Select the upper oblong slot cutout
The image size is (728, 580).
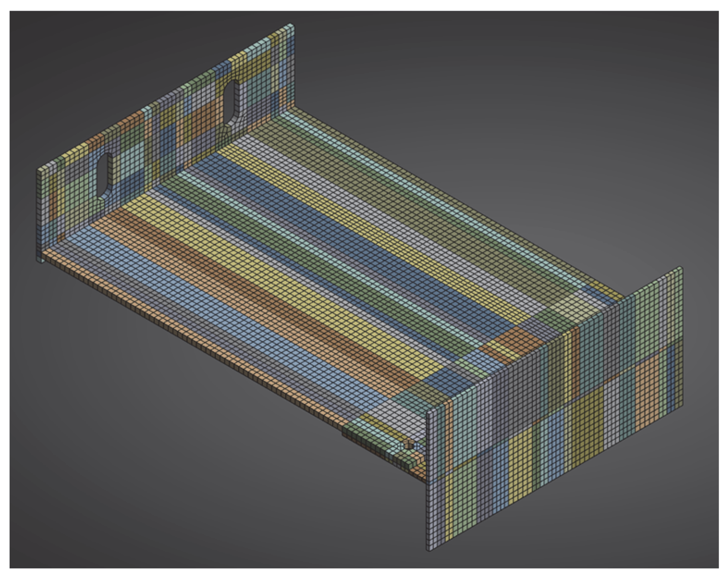point(232,103)
